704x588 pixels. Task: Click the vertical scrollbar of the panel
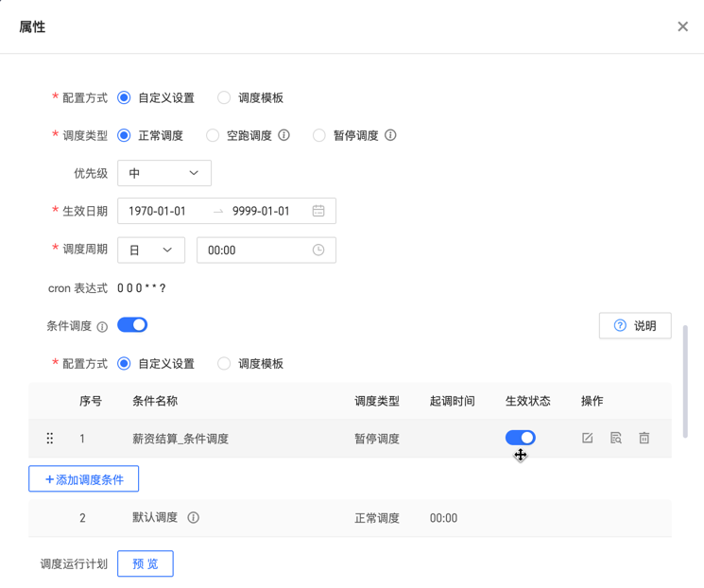coord(685,381)
